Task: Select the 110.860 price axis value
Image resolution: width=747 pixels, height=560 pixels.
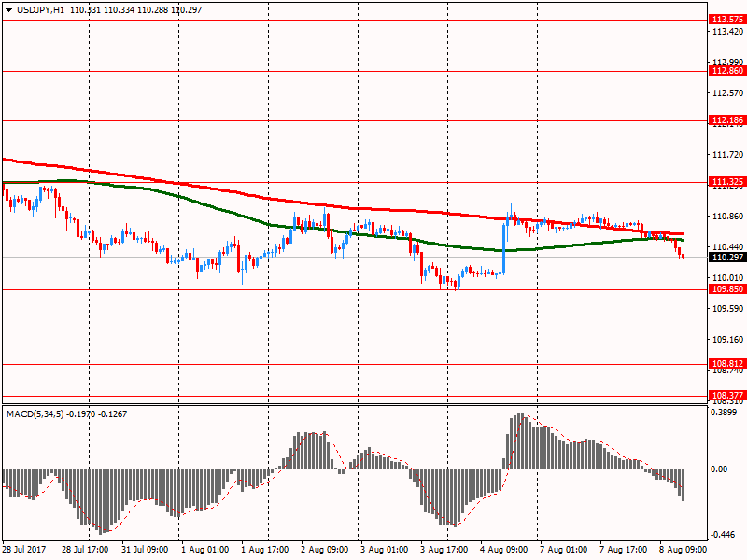Action: [727, 217]
